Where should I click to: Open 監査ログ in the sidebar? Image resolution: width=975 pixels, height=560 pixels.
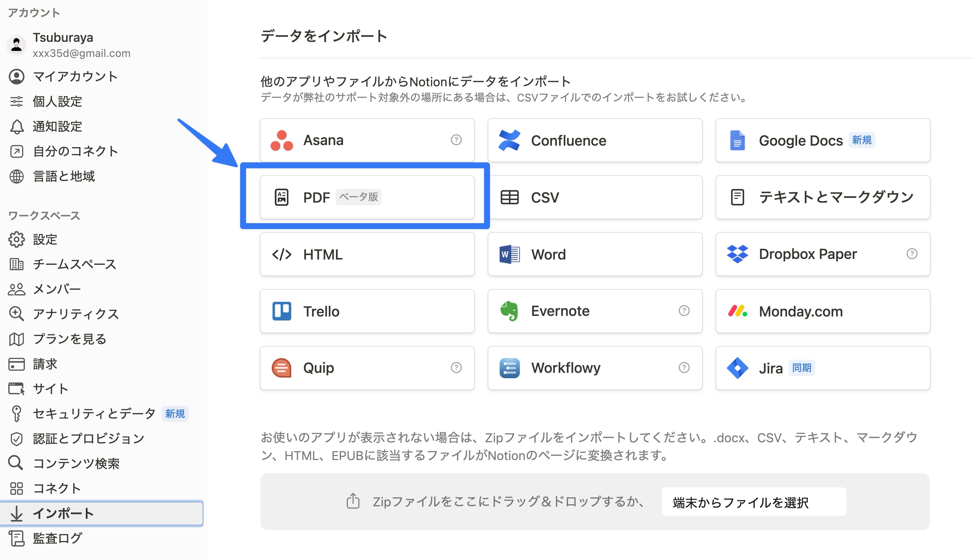pos(101,538)
